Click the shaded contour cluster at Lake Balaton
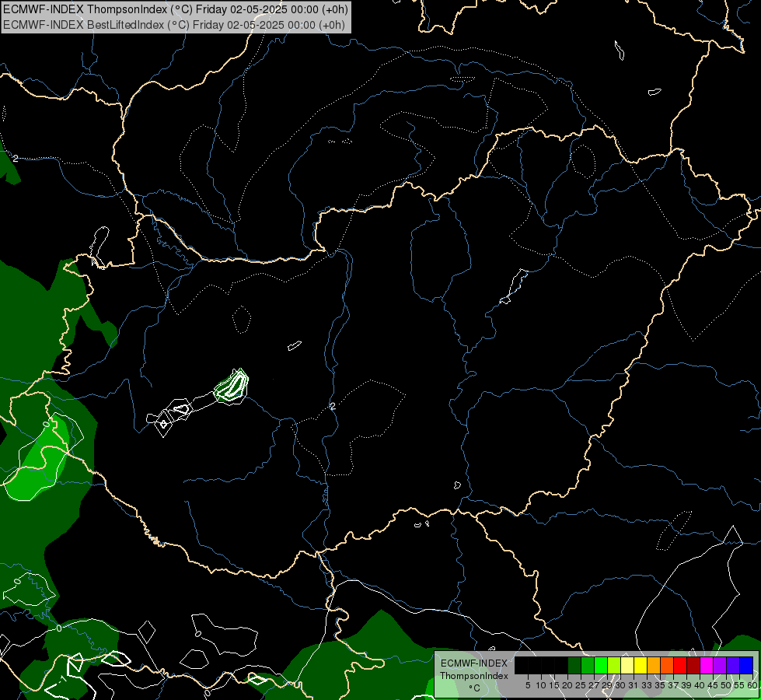 (232, 387)
